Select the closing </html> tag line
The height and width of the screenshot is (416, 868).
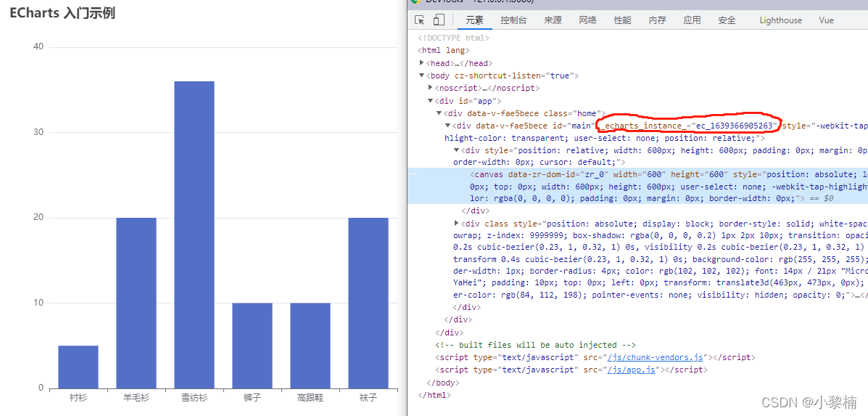pyautogui.click(x=434, y=395)
